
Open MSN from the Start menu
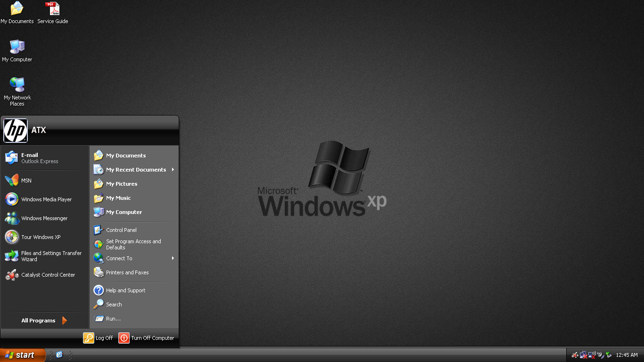45,181
